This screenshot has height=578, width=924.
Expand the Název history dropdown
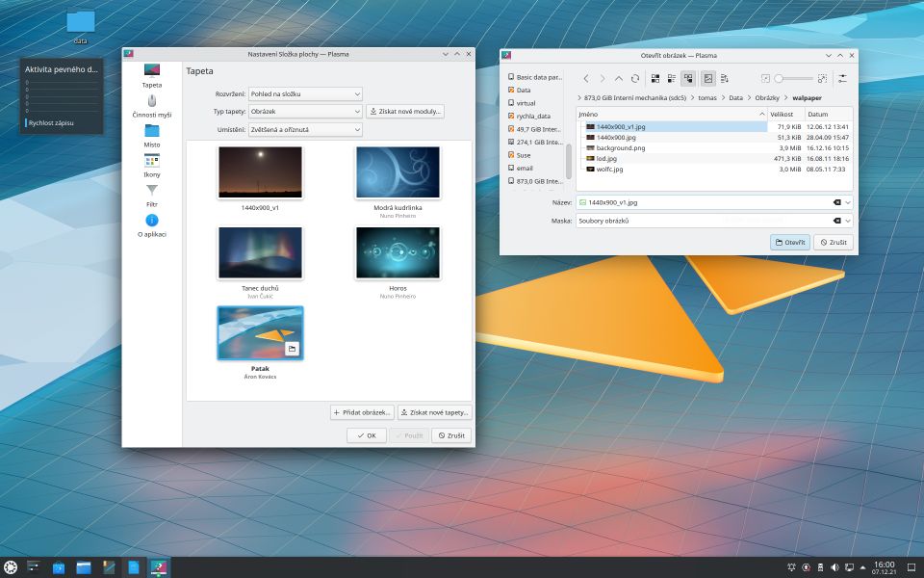[x=848, y=202]
